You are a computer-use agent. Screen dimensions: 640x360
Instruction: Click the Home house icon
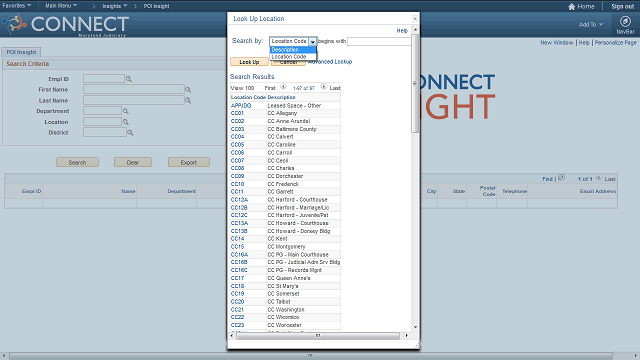point(571,7)
